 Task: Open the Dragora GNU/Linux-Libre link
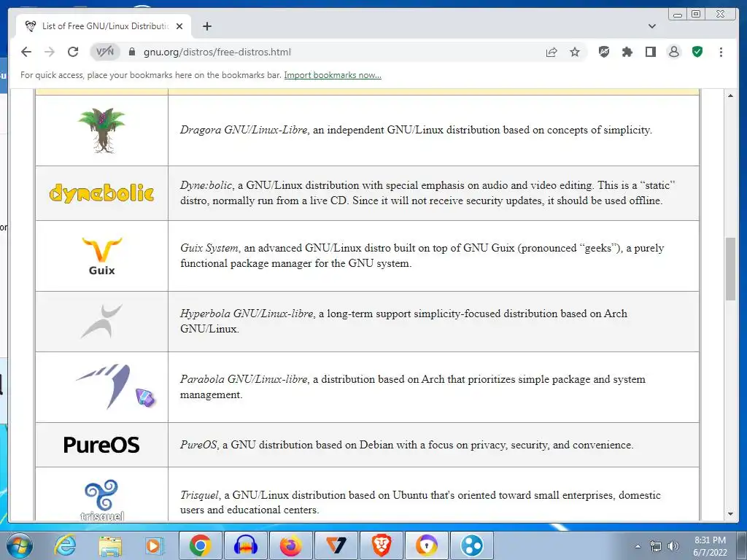click(x=244, y=130)
